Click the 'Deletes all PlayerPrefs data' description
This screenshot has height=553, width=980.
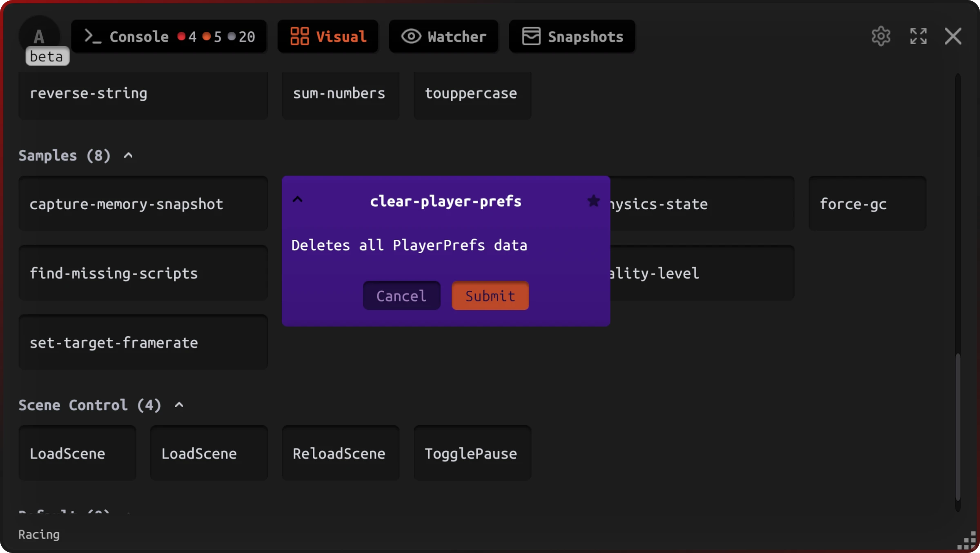(409, 245)
